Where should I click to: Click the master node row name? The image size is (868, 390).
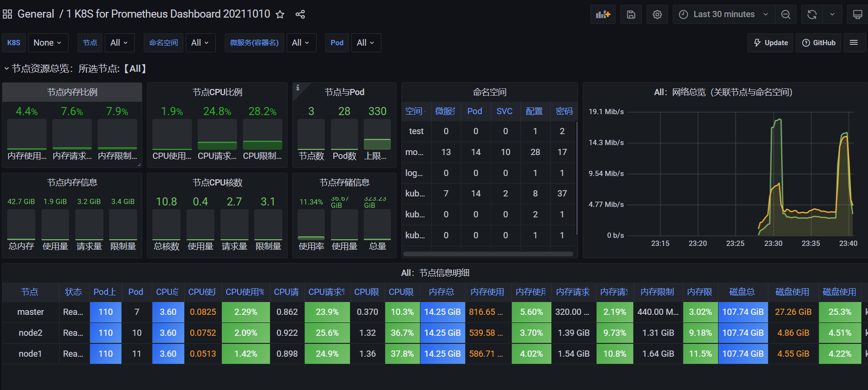[30, 312]
